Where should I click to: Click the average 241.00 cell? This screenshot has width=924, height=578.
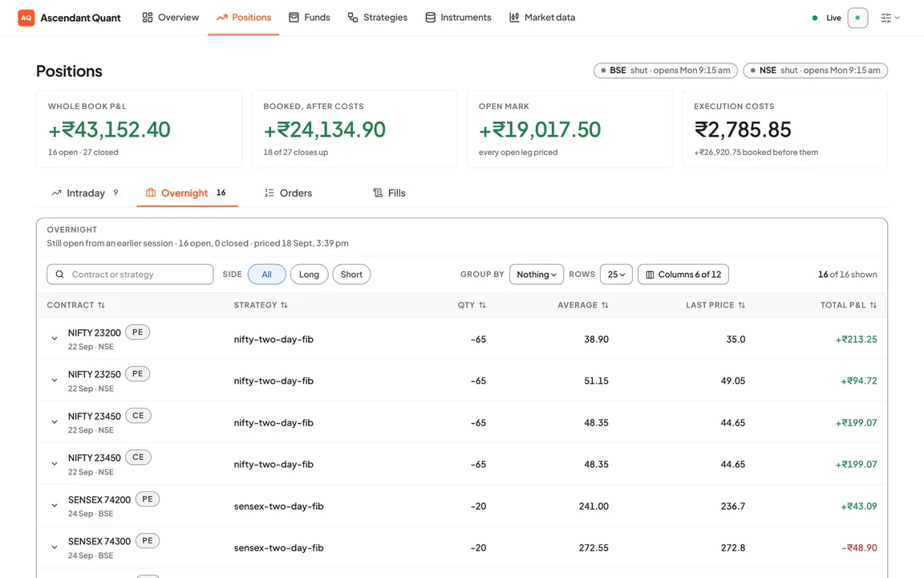594,506
